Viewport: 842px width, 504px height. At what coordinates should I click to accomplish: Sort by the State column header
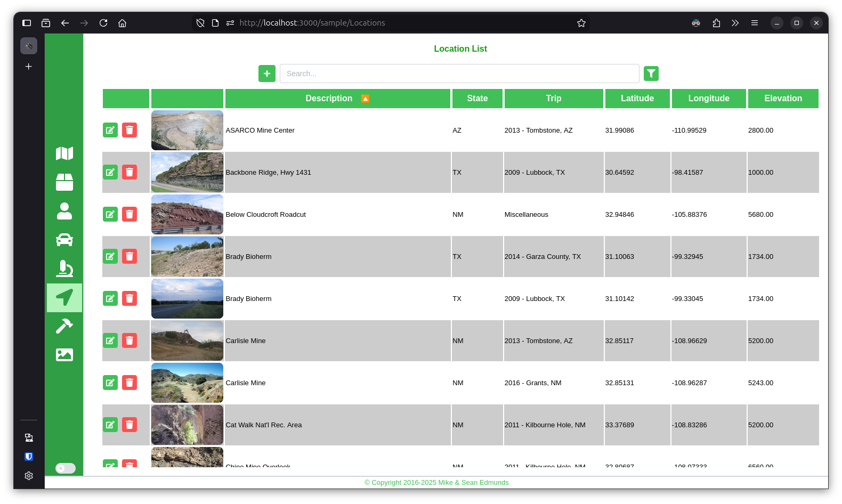pos(477,99)
